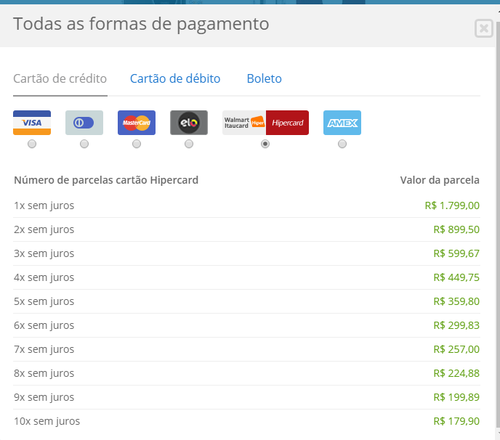The height and width of the screenshot is (440, 500).
Task: Select the Diners Club radio button
Action: coord(84,144)
